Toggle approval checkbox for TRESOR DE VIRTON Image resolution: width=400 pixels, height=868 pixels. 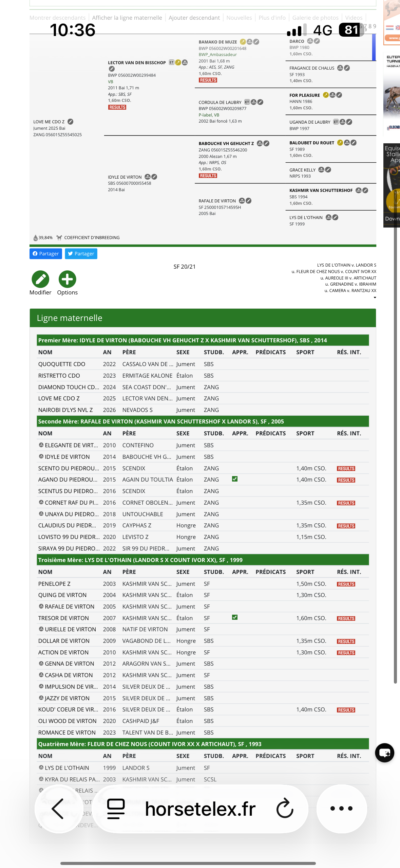235,617
